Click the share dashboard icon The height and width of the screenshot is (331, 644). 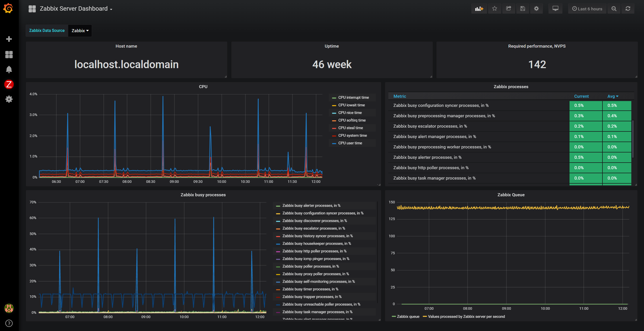pyautogui.click(x=508, y=9)
